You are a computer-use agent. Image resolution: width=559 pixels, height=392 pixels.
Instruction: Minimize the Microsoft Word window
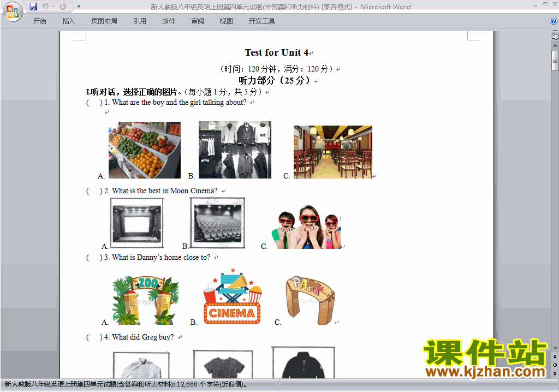tap(535, 5)
